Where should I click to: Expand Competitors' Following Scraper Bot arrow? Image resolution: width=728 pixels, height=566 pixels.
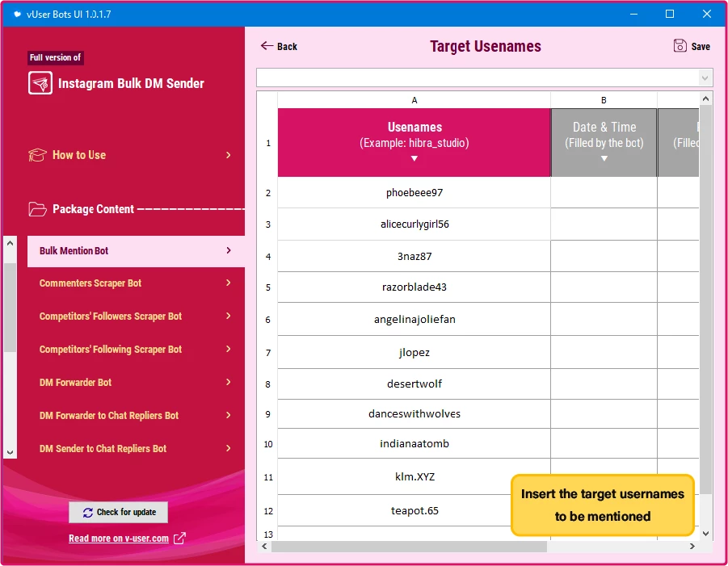(x=229, y=349)
